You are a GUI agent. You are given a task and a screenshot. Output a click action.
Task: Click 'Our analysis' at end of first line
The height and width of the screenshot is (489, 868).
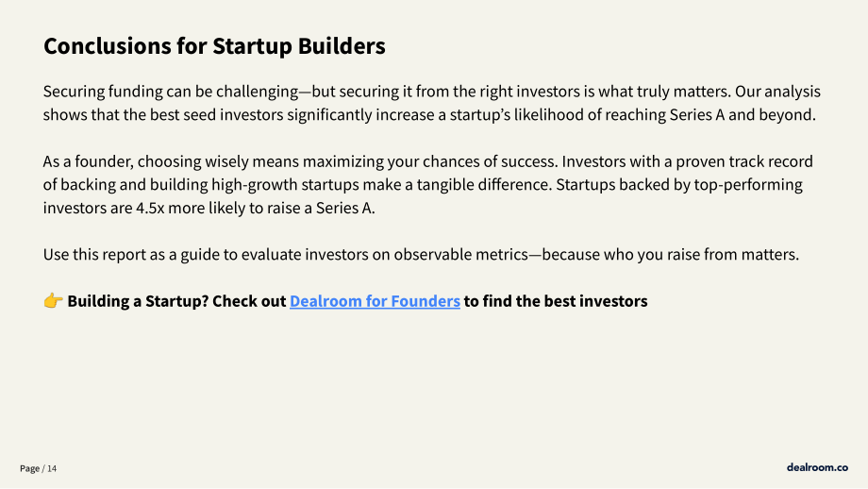pos(777,92)
